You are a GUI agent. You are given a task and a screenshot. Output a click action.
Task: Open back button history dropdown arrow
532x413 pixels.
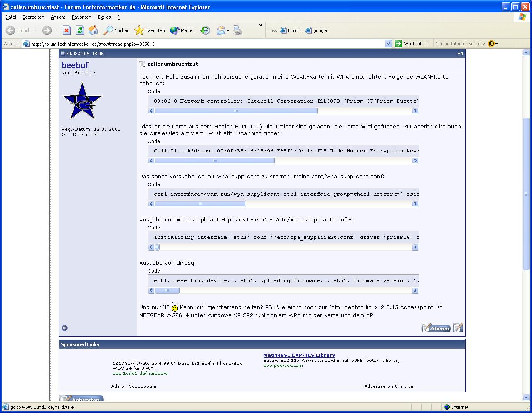click(x=35, y=30)
